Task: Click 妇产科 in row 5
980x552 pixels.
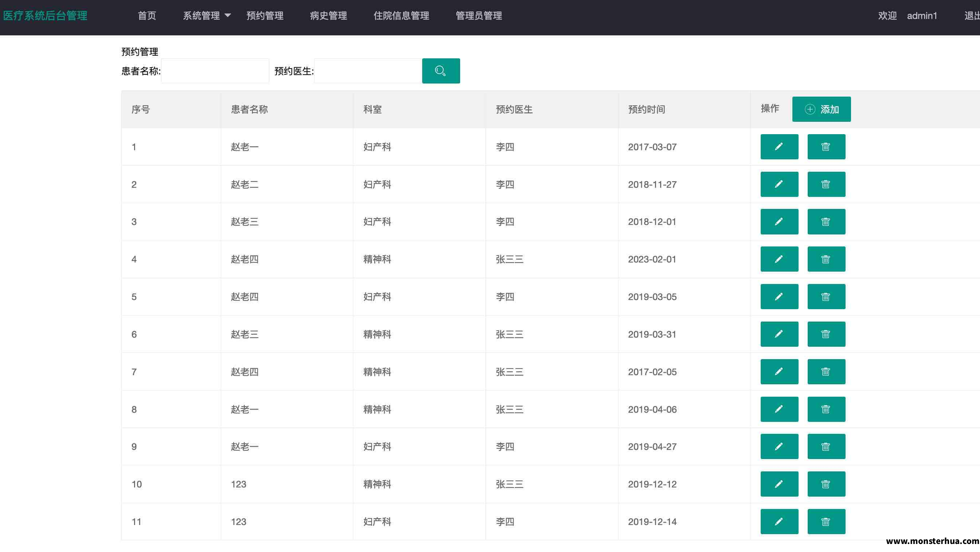Action: [377, 296]
